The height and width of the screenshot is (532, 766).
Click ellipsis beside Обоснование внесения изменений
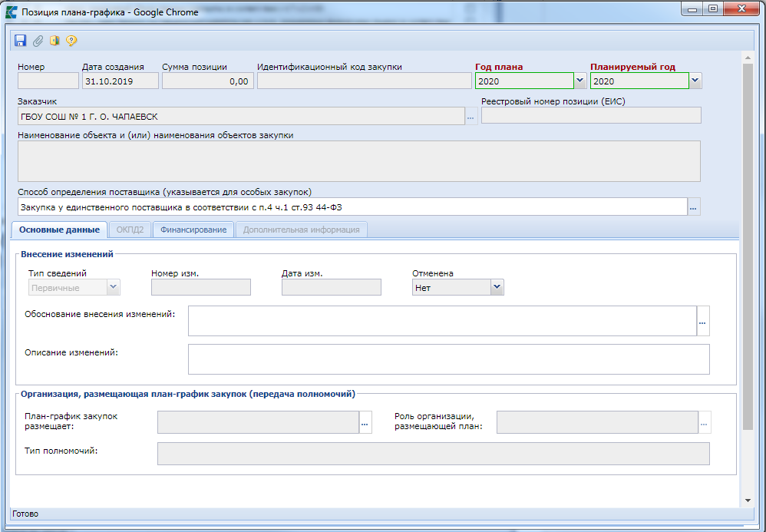702,322
